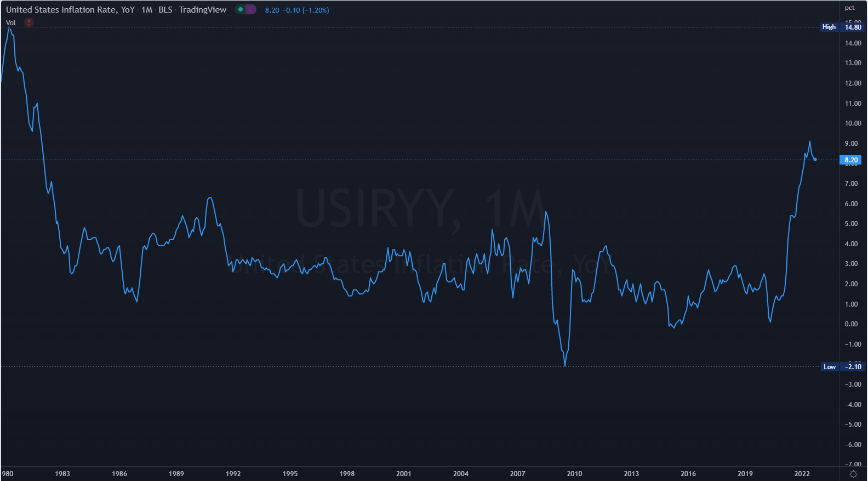
Task: Click the 12.00 tick on price scale
Action: 853,83
